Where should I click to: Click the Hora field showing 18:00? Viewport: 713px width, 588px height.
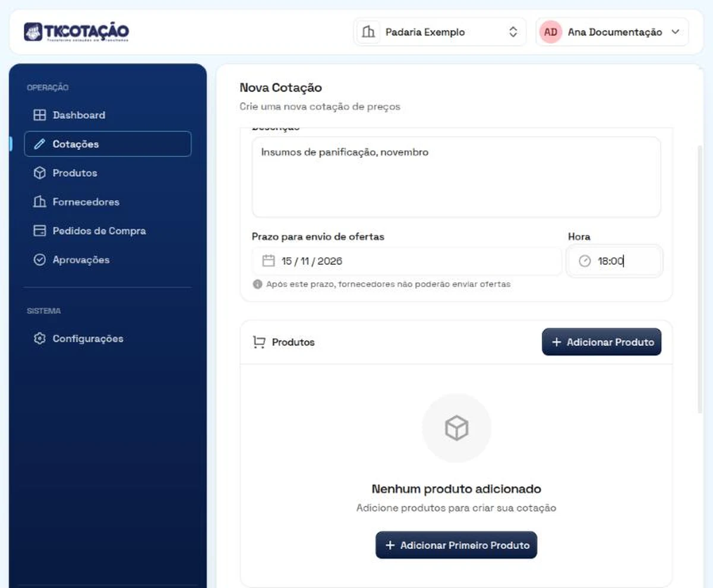coord(614,261)
